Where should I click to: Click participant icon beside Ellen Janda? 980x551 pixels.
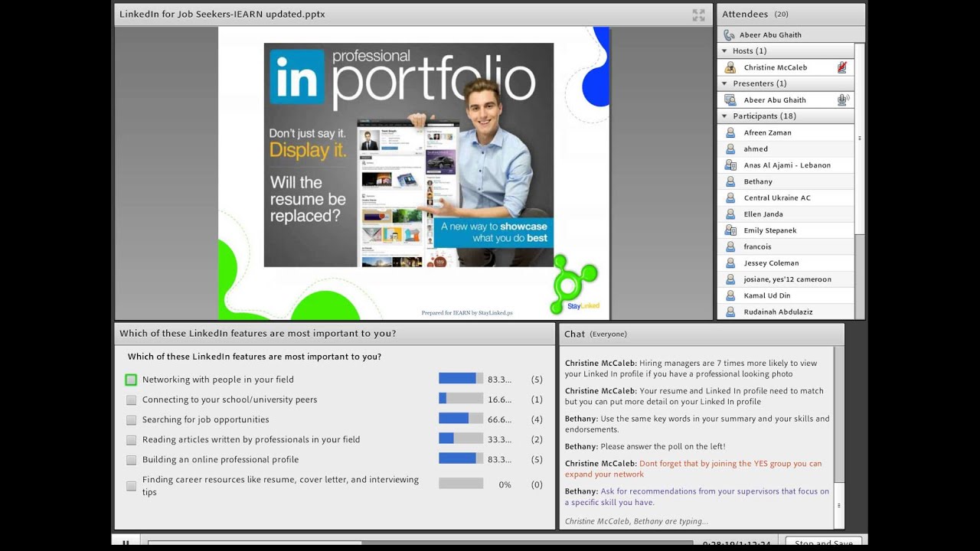click(x=730, y=214)
